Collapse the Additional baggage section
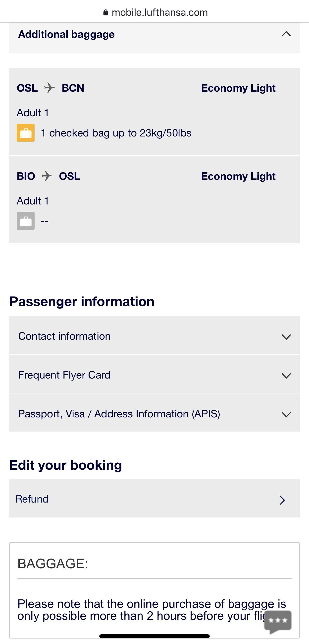 [286, 34]
